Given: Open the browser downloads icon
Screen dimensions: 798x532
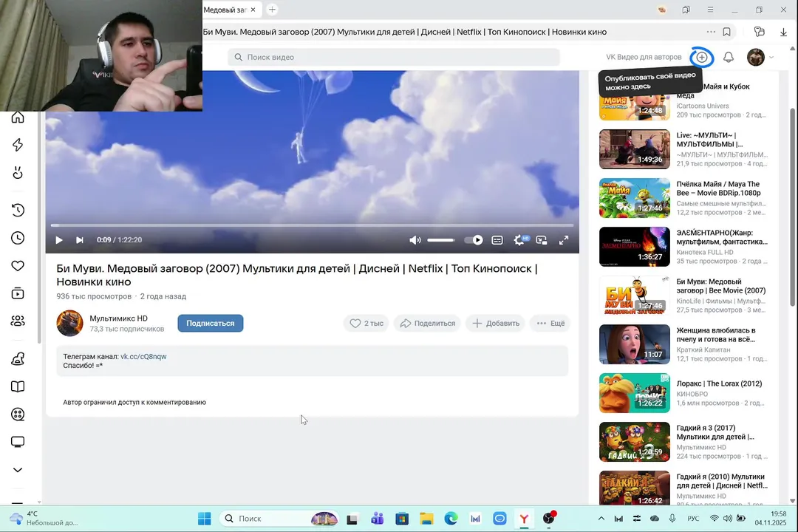Looking at the screenshot, I should tap(783, 32).
